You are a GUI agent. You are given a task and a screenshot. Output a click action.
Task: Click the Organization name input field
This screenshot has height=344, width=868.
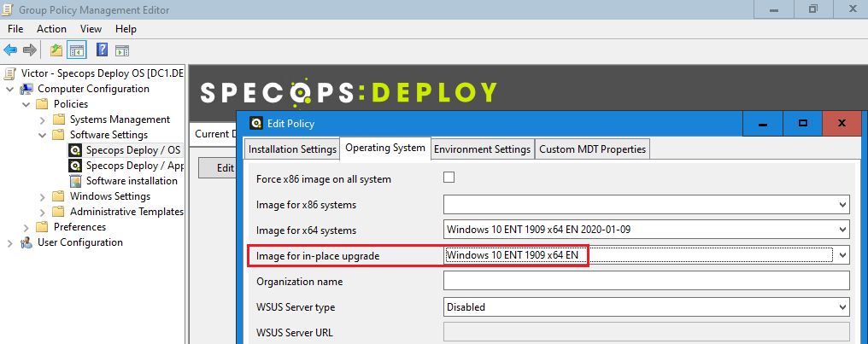(647, 281)
